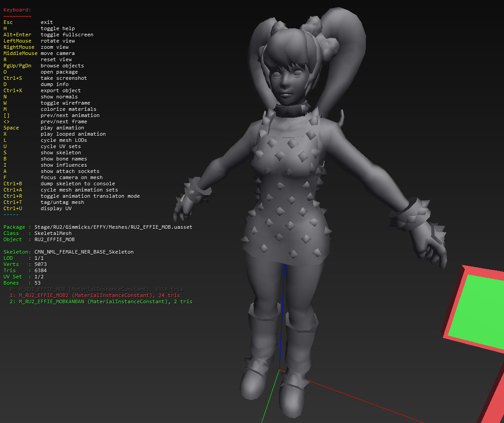Viewport: 504px width, 423px height.
Task: Click "display UV" entry
Action: tap(58, 208)
